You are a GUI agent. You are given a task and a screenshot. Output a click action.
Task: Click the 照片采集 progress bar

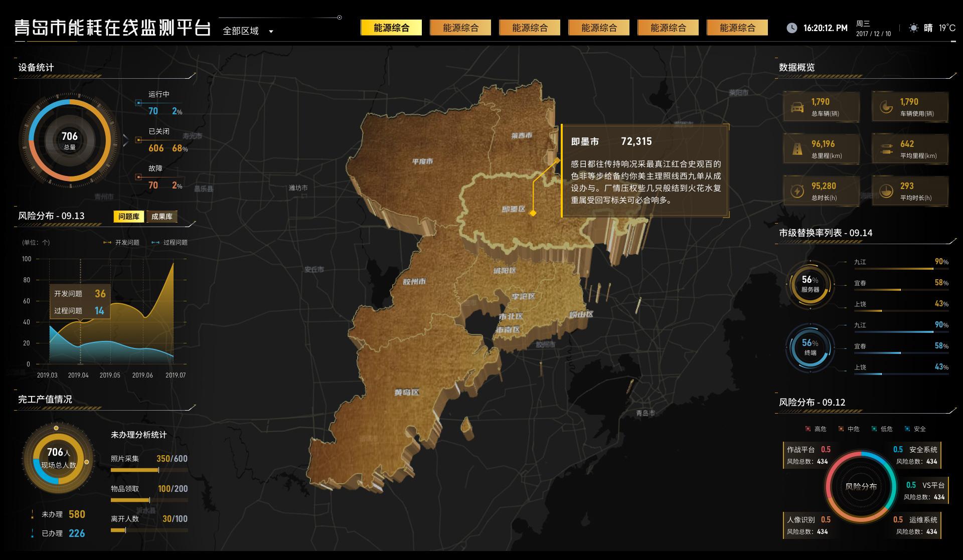pyautogui.click(x=149, y=470)
